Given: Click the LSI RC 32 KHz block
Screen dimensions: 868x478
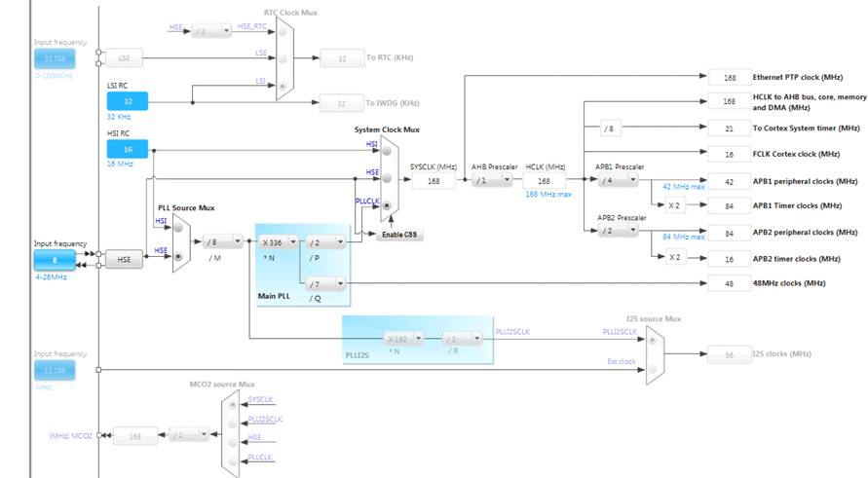Looking at the screenshot, I should click(127, 101).
